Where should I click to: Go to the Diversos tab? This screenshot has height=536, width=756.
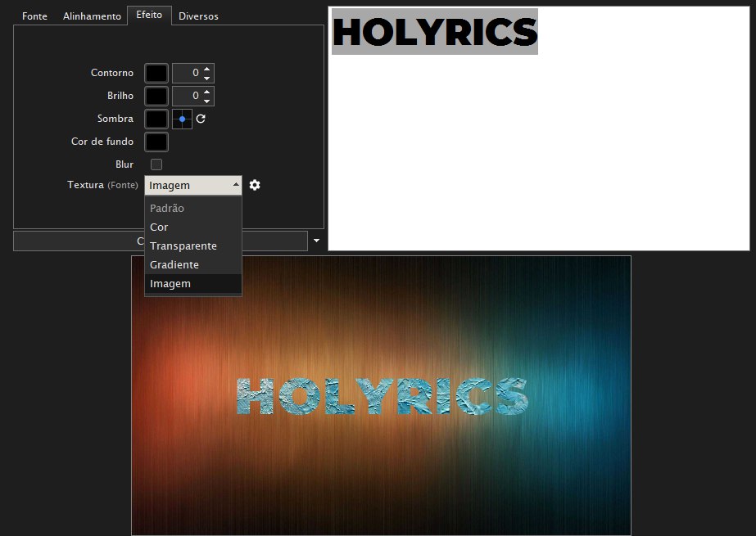198,16
